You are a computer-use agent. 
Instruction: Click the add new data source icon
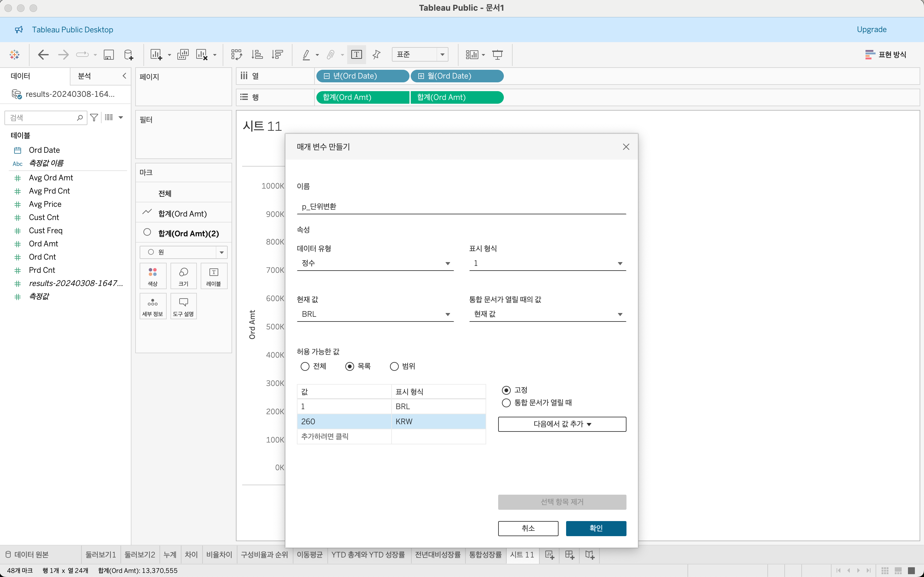(129, 55)
